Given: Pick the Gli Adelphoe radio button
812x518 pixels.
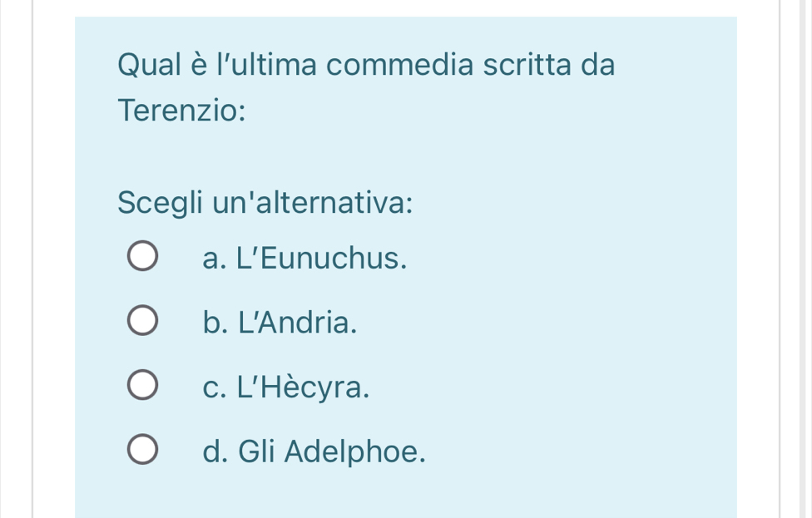Looking at the screenshot, I should coord(142,451).
